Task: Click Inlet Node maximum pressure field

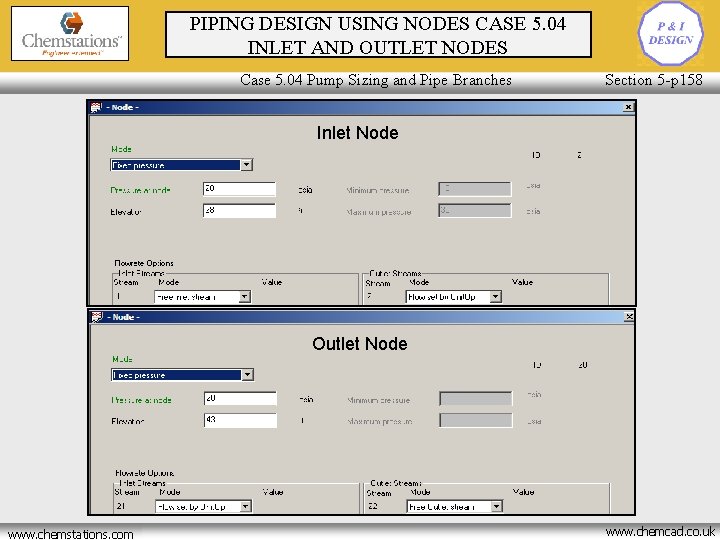Action: coord(474,211)
